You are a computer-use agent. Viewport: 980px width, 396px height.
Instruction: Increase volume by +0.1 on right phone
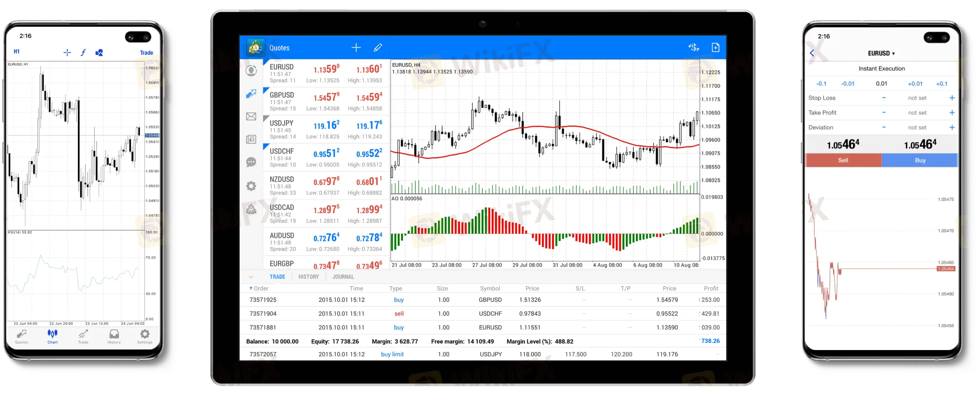coord(942,84)
